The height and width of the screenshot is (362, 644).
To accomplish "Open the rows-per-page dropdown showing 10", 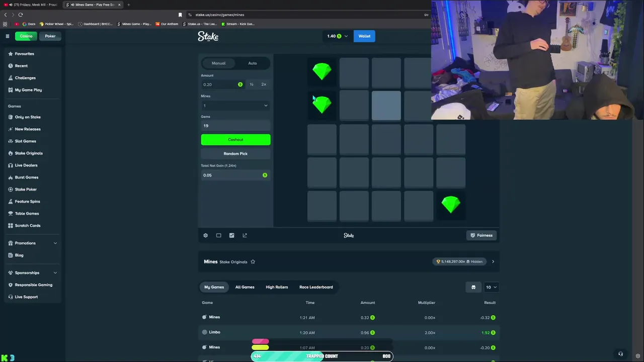I will [x=491, y=287].
